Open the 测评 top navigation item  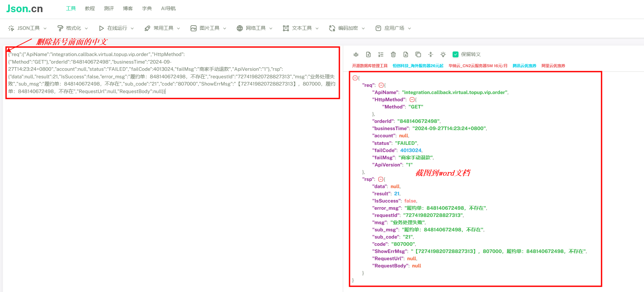[109, 9]
